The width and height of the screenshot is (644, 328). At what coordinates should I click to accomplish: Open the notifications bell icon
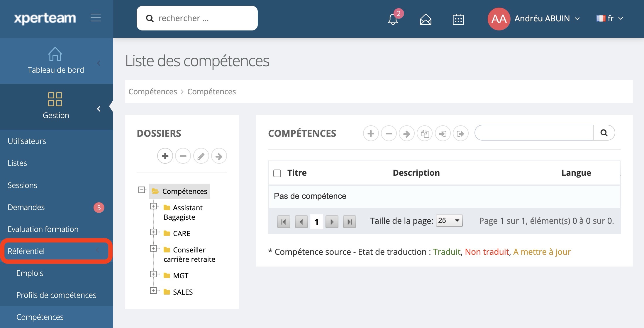(x=393, y=19)
